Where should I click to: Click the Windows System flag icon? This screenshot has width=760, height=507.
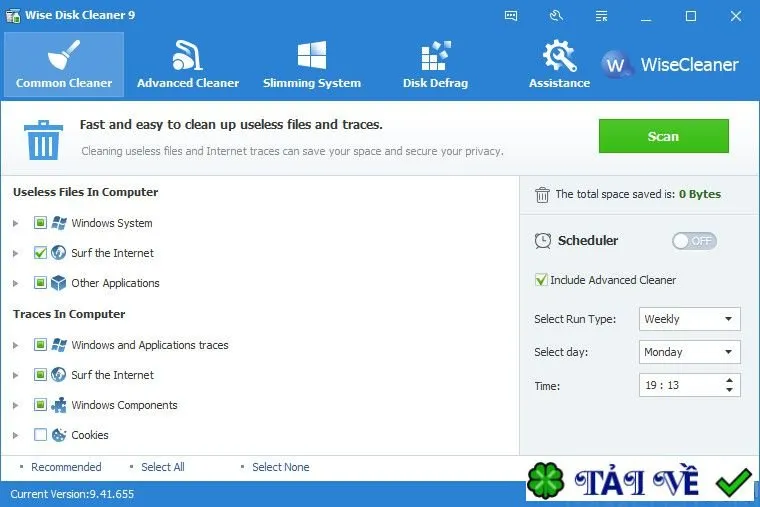click(x=59, y=223)
